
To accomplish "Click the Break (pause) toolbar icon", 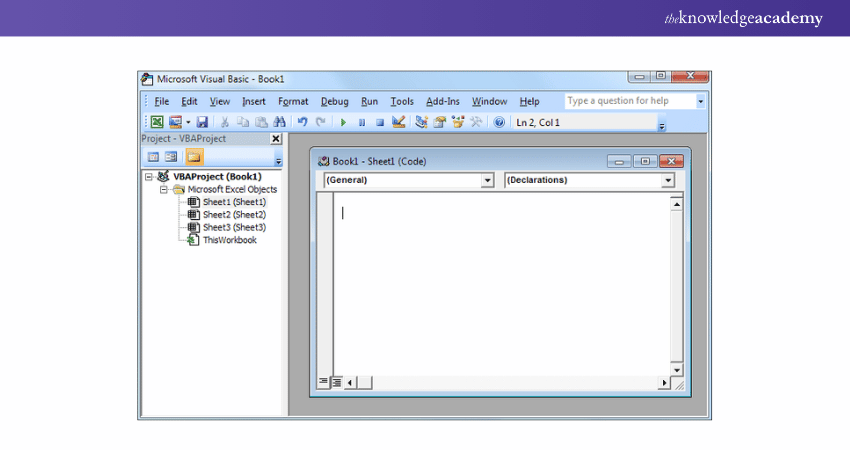I will (362, 122).
